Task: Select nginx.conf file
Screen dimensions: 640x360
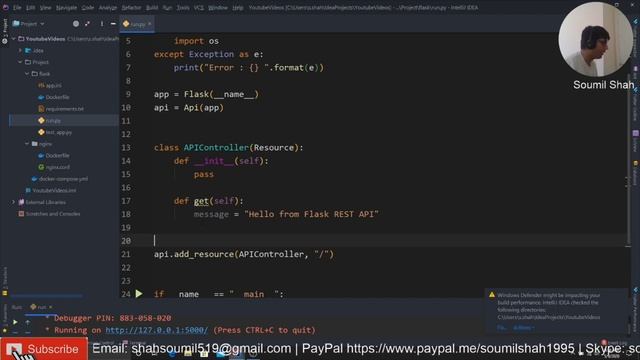Action: tap(54, 167)
